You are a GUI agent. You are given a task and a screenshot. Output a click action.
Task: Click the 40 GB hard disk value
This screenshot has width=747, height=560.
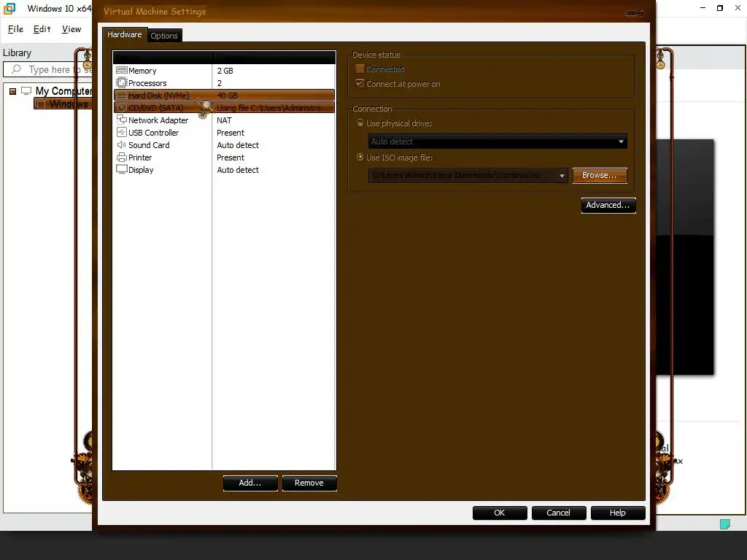coord(228,96)
